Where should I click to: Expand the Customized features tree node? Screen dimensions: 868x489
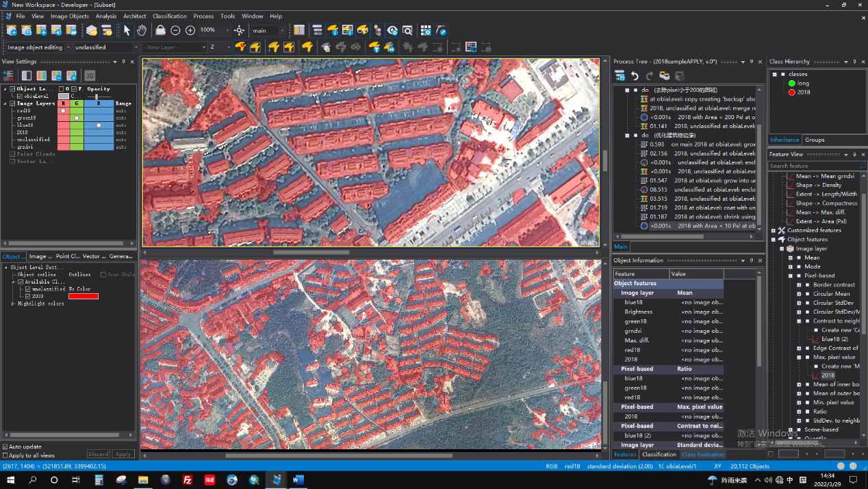pyautogui.click(x=774, y=230)
